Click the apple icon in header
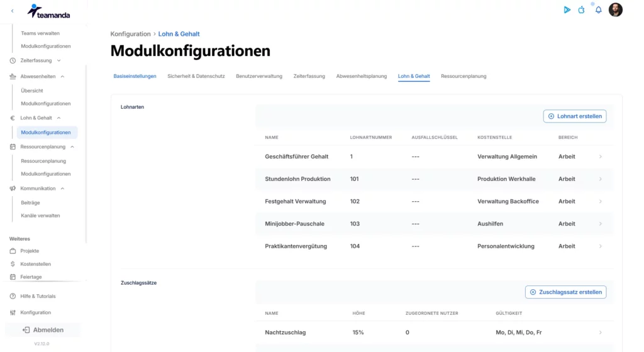The height and width of the screenshot is (352, 644). (x=582, y=10)
